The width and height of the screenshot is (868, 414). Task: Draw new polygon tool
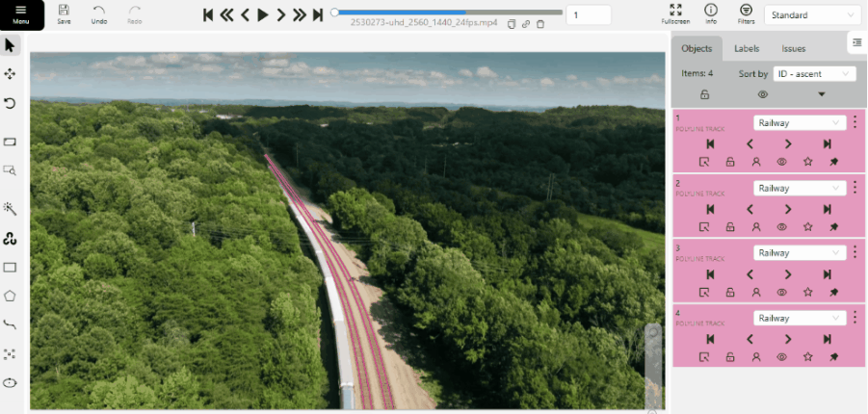click(x=10, y=297)
